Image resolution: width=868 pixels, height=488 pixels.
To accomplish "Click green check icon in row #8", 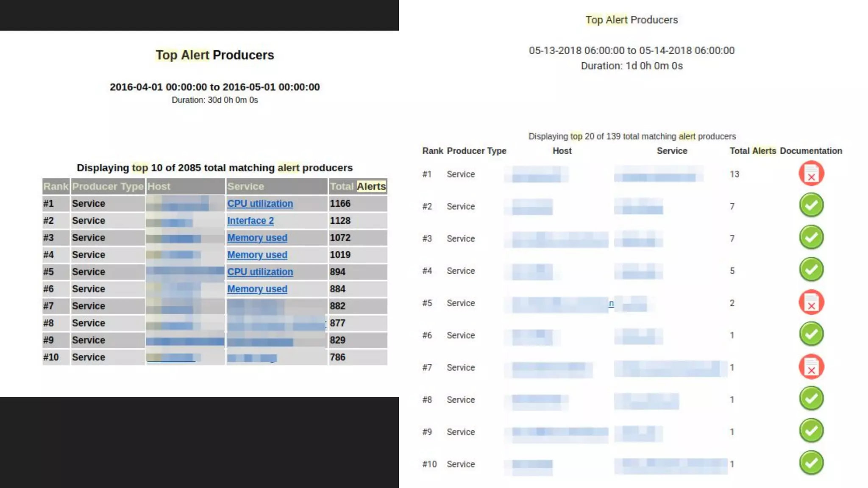I will (811, 399).
